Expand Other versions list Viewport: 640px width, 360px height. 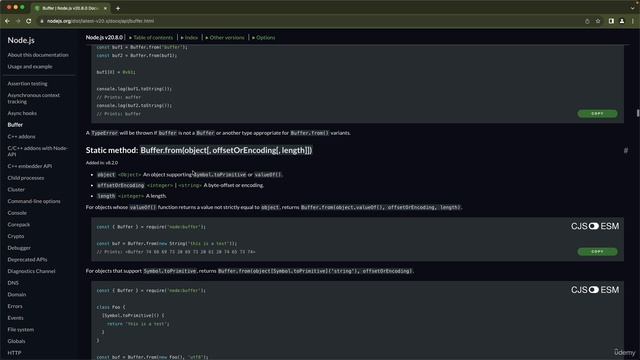click(x=225, y=38)
